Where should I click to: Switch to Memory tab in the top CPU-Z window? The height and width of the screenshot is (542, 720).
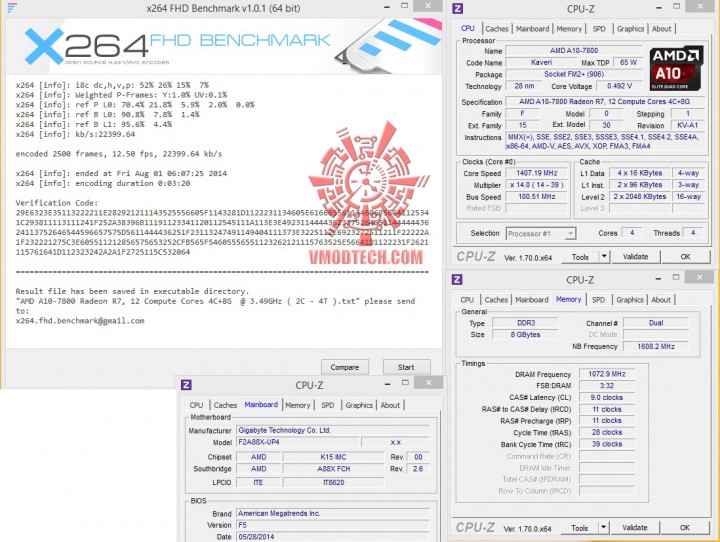569,28
